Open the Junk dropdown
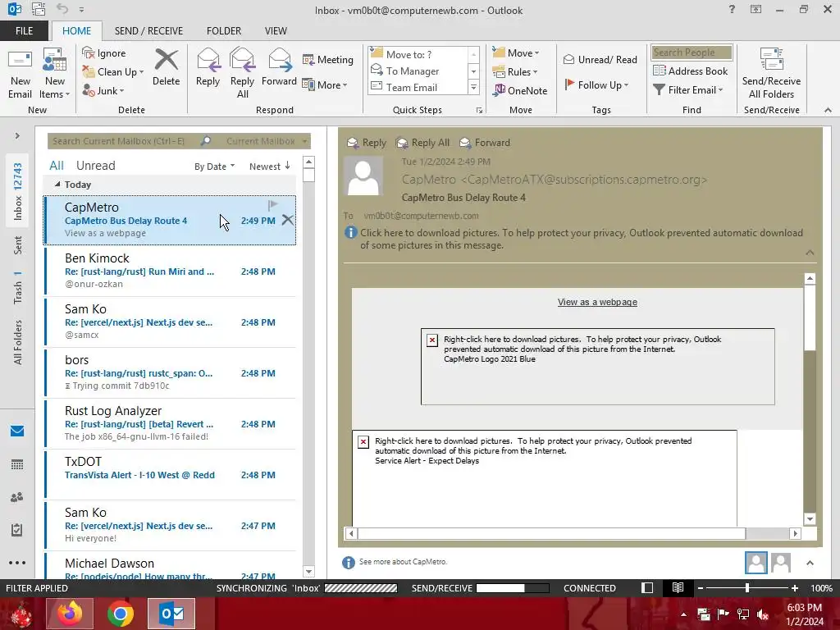 [x=103, y=90]
